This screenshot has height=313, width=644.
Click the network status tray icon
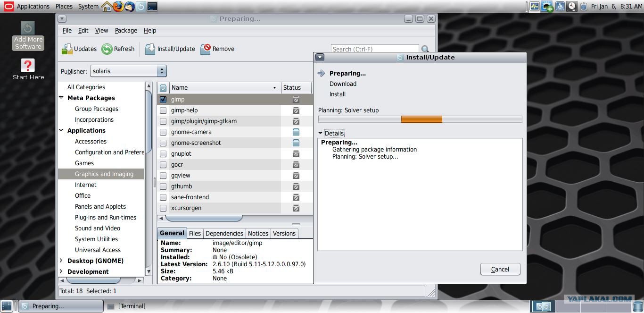tap(547, 7)
